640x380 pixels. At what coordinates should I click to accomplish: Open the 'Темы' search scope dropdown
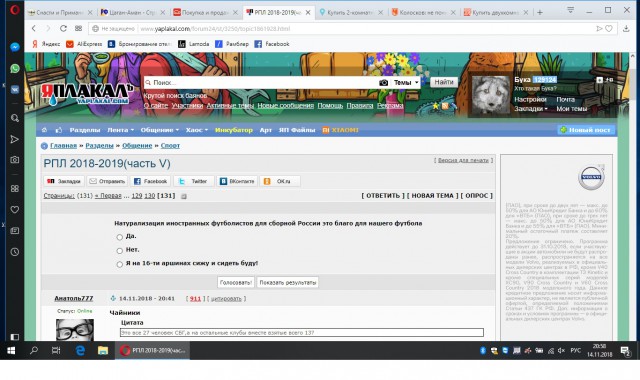point(406,82)
